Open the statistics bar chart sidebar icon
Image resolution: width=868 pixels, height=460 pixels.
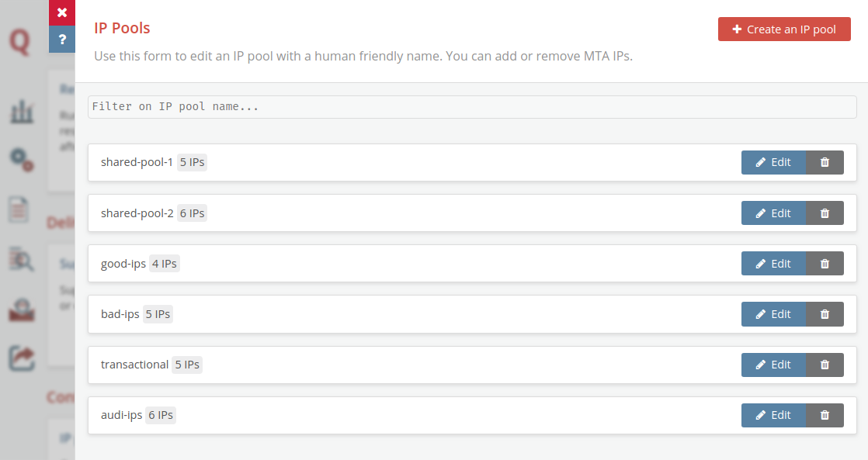pyautogui.click(x=21, y=111)
